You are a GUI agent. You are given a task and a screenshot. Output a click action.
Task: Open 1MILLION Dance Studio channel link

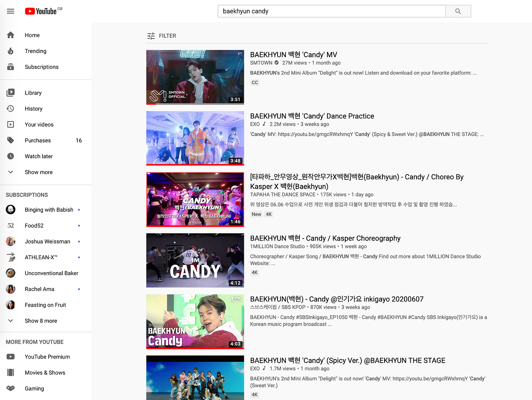coord(278,246)
